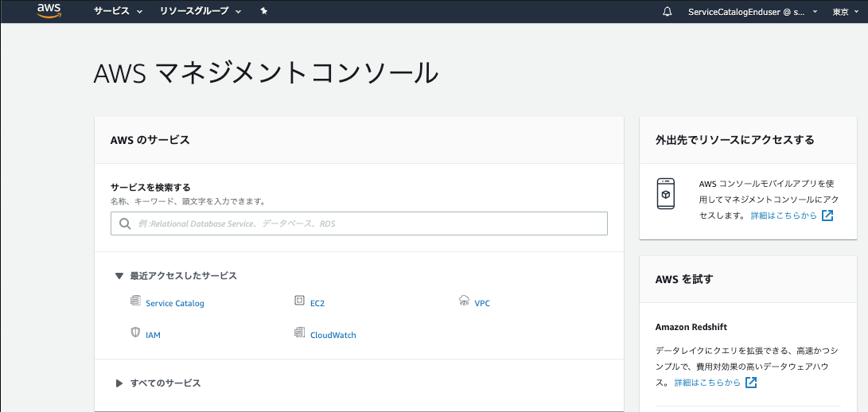Click external link icon for Redshift

point(751,382)
